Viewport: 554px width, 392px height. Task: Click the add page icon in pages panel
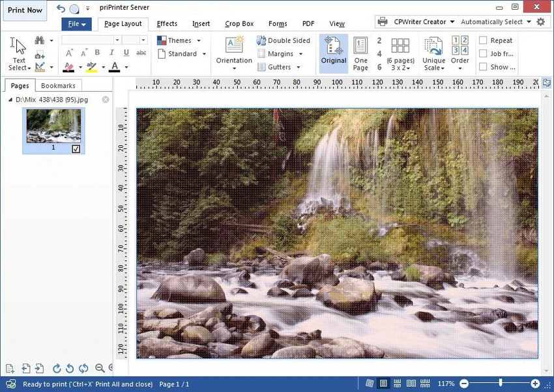point(10,369)
